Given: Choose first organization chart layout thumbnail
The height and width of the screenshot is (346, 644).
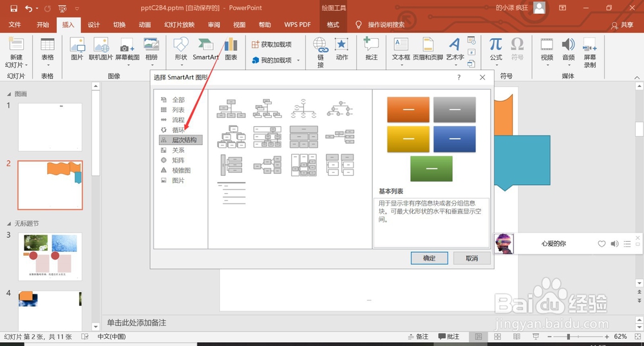Looking at the screenshot, I should (231, 108).
